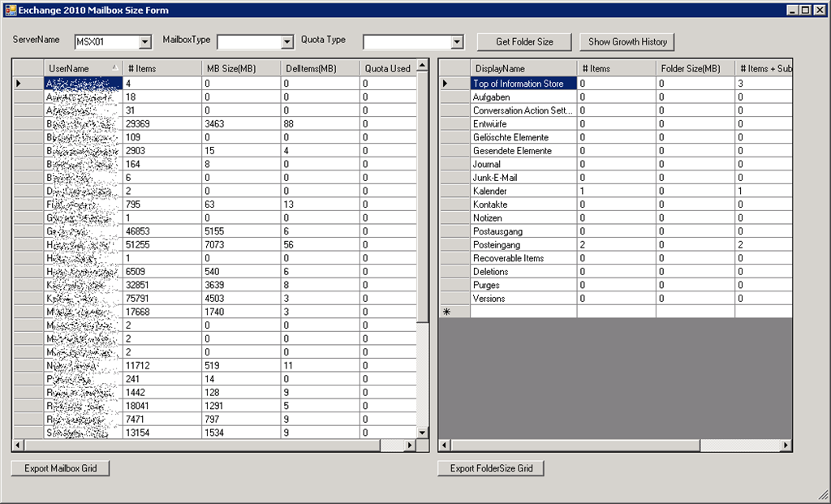Screen dimensions: 831x504
Task: Click the Get Folder Size button
Action: point(524,42)
